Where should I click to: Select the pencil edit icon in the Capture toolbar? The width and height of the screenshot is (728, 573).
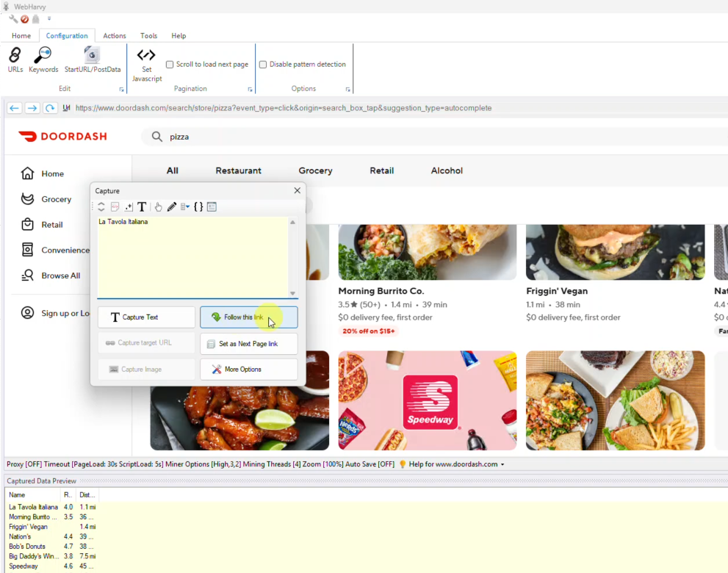[x=171, y=206]
